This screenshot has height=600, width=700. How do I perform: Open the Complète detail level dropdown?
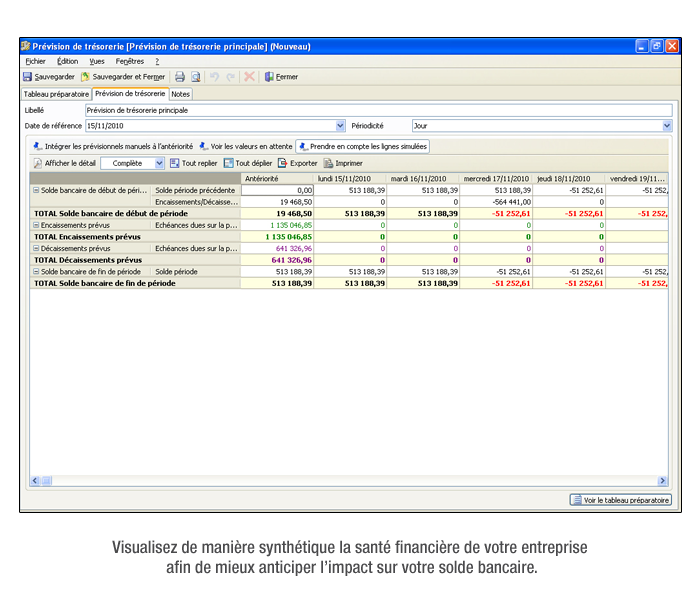(x=159, y=163)
